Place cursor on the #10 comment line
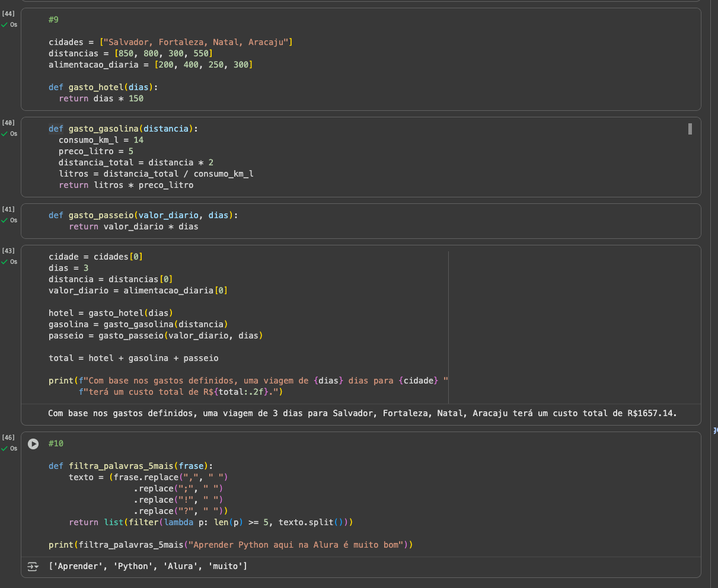 (56, 443)
